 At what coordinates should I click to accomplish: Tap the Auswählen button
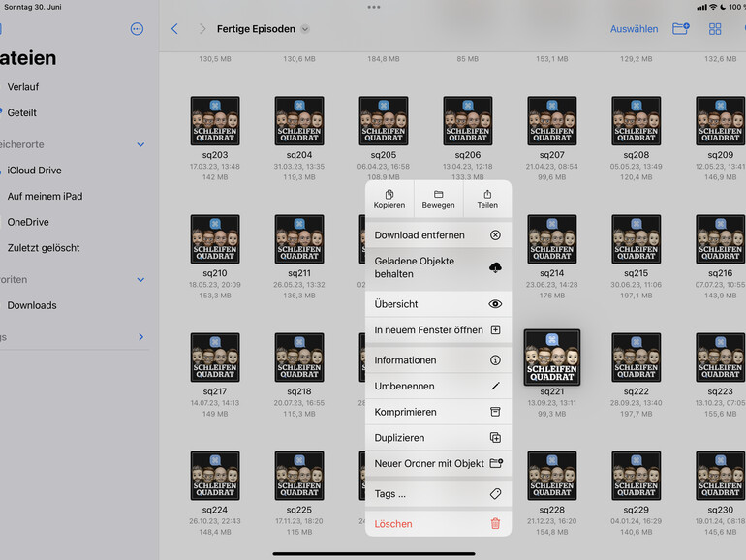(634, 29)
